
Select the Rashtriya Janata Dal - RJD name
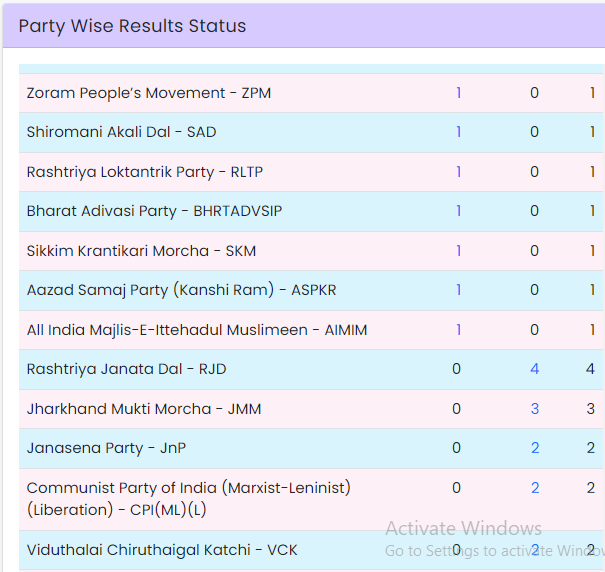coord(127,369)
